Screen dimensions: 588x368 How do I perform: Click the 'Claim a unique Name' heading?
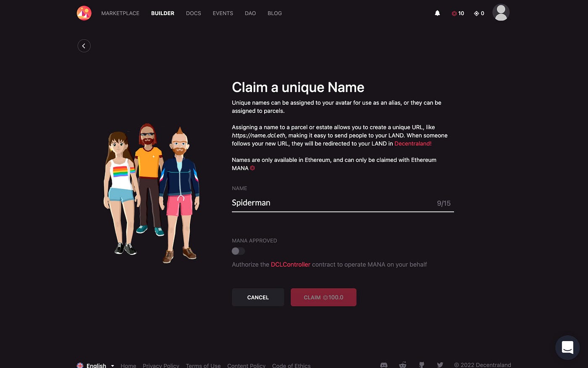tap(298, 87)
